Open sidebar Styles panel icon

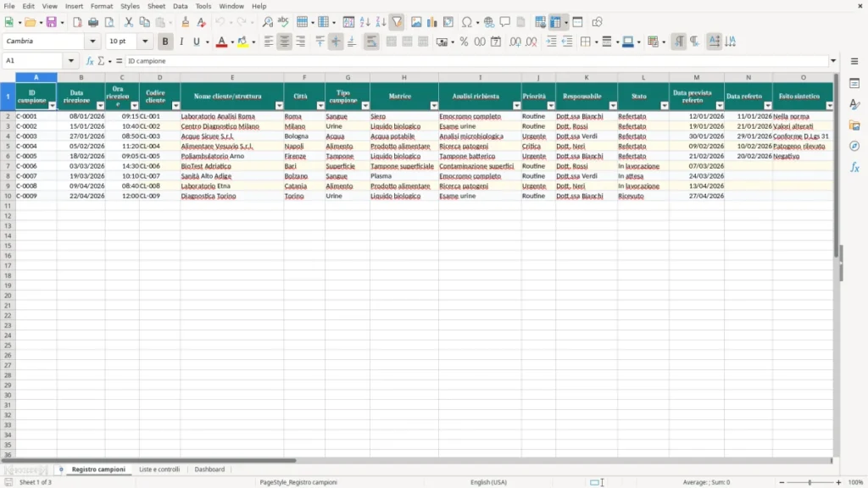854,104
